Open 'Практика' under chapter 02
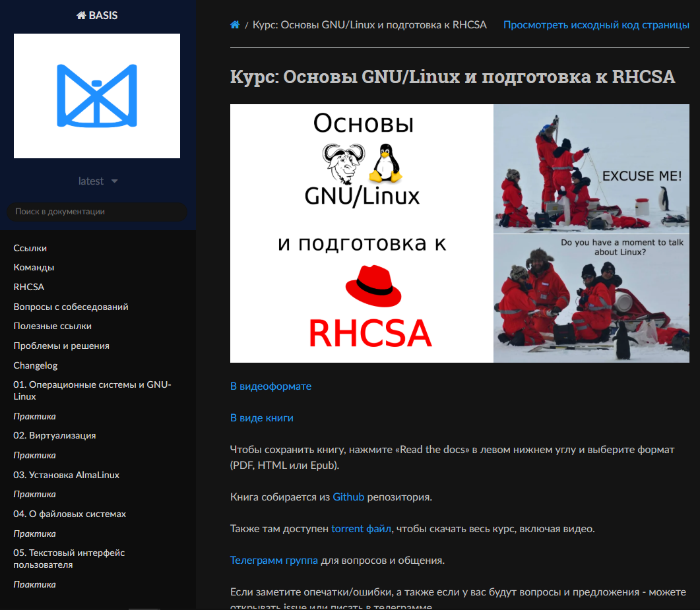This screenshot has width=700, height=610. pos(35,455)
